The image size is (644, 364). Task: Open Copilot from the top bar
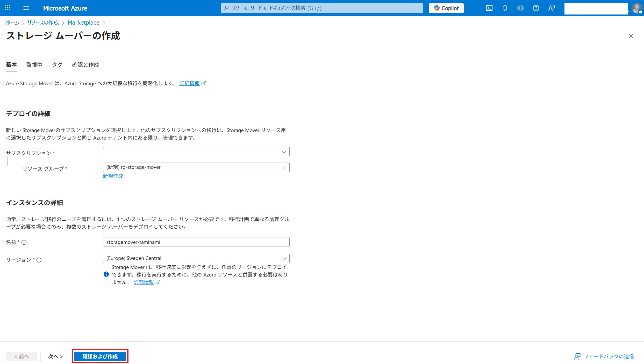click(446, 8)
